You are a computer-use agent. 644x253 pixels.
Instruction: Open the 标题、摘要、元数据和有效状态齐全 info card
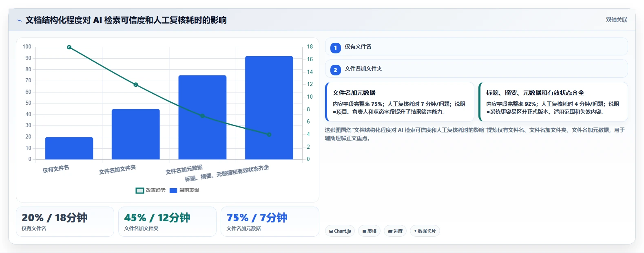(x=553, y=102)
